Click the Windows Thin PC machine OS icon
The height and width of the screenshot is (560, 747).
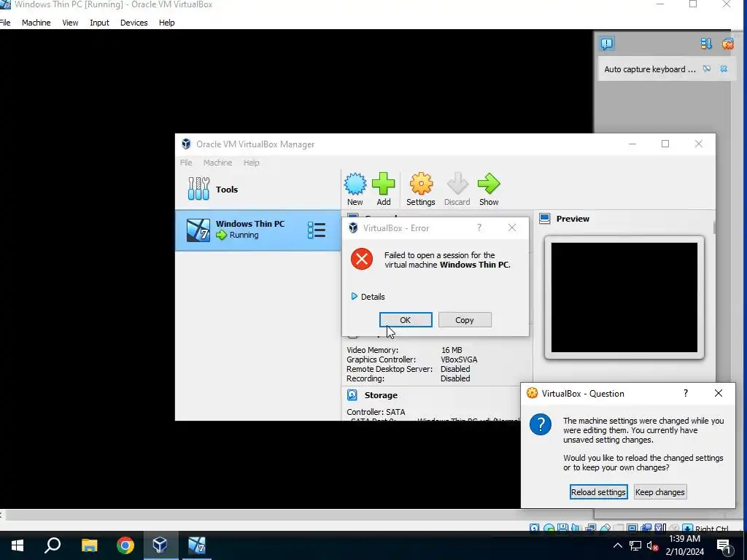click(198, 230)
